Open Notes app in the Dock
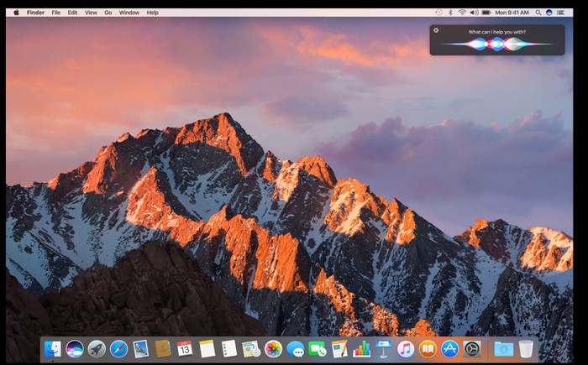The width and height of the screenshot is (588, 365). [x=207, y=349]
